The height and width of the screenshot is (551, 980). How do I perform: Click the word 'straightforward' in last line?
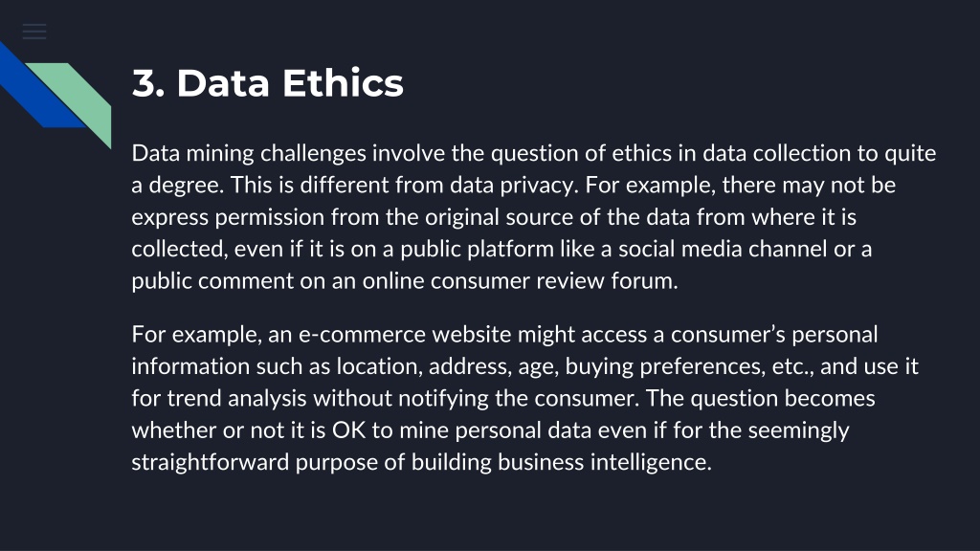pos(210,462)
